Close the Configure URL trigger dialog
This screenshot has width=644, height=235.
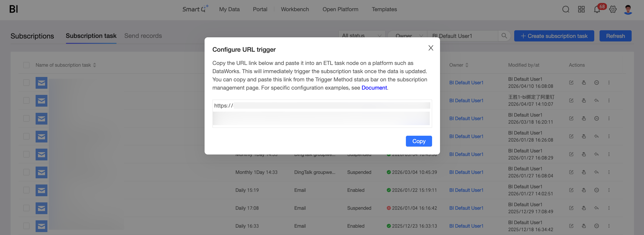click(x=431, y=48)
